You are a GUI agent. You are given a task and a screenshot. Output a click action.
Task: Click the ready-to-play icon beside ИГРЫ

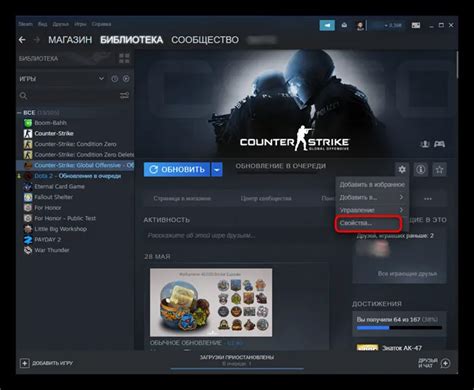click(x=126, y=79)
